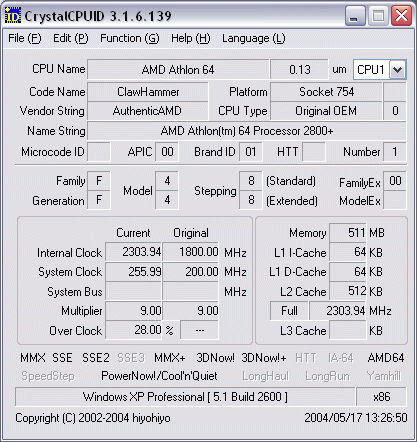417x442 pixels.
Task: Click the Windows XP Professional status box
Action: pos(185,397)
